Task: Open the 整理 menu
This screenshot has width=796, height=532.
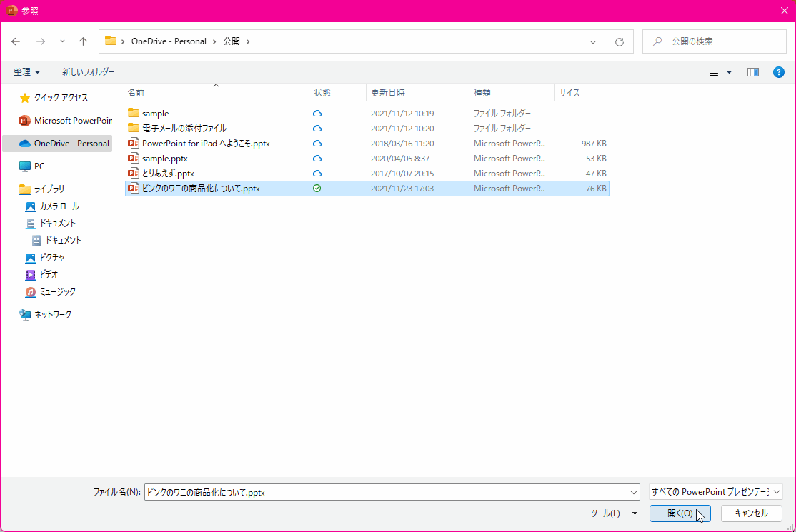Action: 27,72
